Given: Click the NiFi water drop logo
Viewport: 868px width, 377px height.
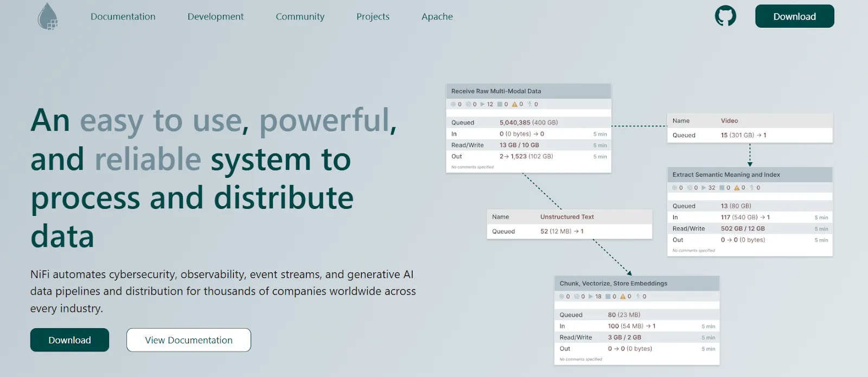Looking at the screenshot, I should click(x=48, y=16).
